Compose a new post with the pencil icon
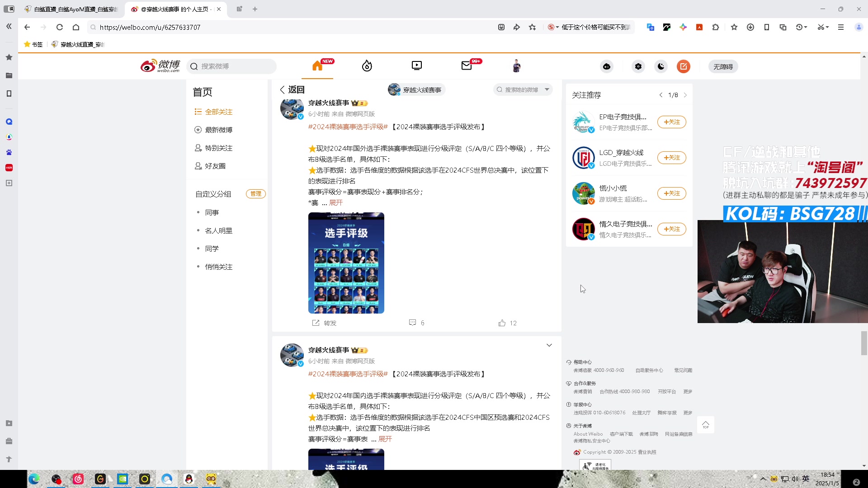Image resolution: width=868 pixels, height=488 pixels. click(683, 66)
